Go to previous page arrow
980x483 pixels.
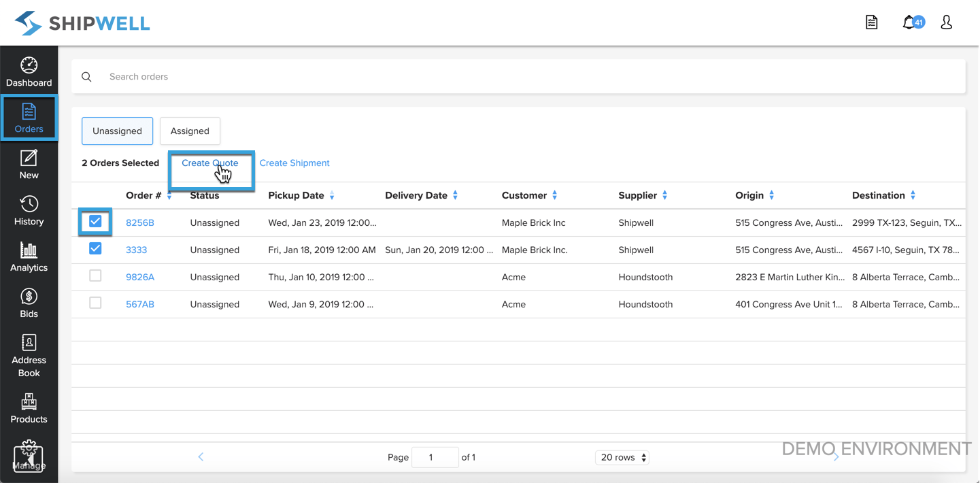click(201, 457)
